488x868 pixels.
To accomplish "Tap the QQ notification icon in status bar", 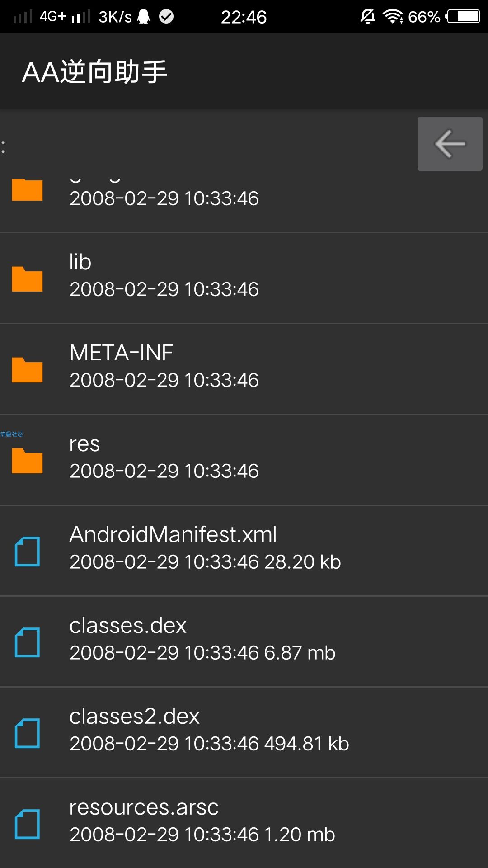I will pos(144,17).
